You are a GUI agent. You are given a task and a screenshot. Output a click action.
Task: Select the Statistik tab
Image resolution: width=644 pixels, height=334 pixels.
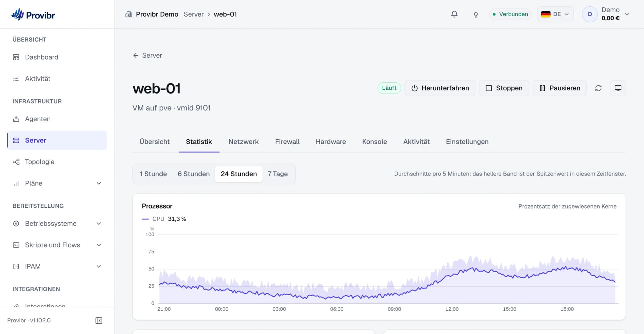(199, 142)
